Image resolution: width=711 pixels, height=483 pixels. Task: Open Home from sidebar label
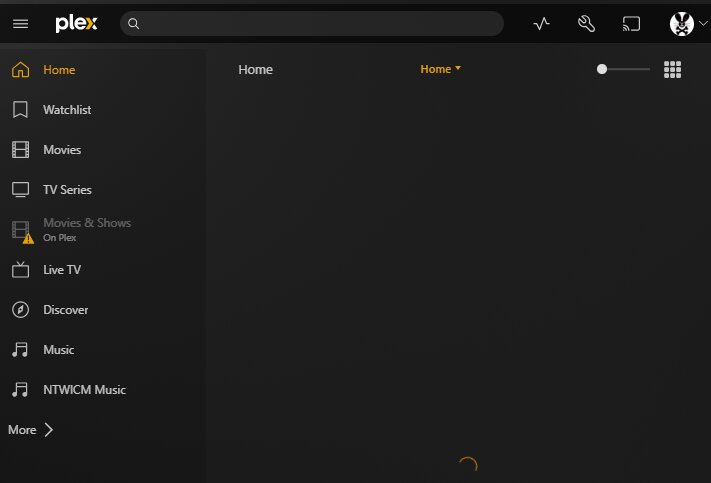click(59, 70)
